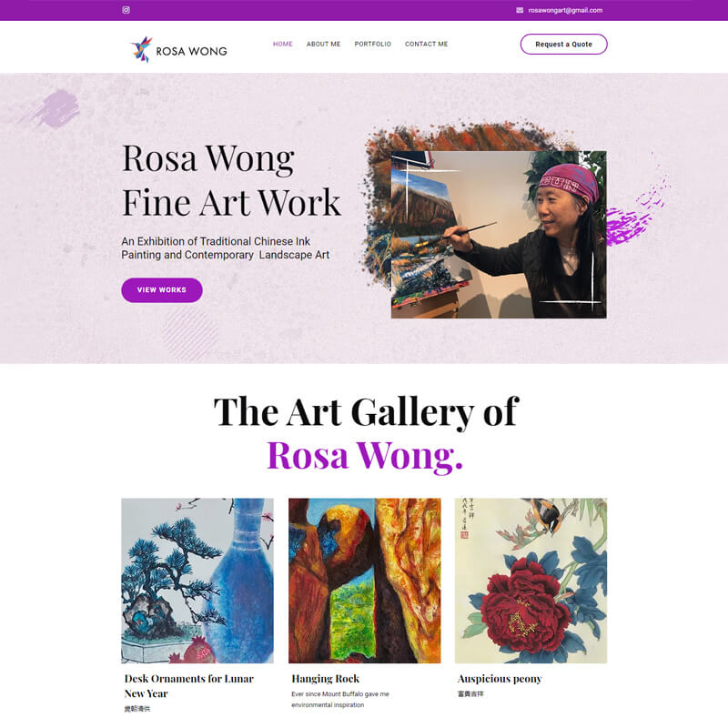The image size is (728, 728).
Task: Go to the Home menu item
Action: (x=283, y=44)
